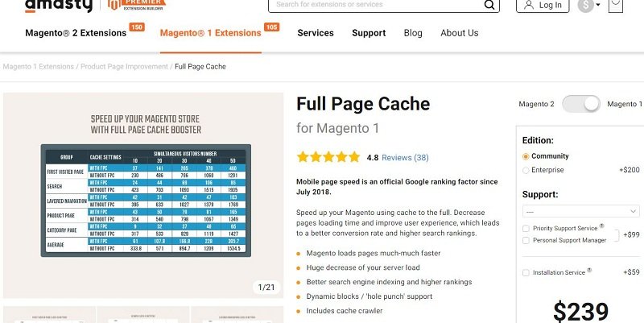Check the Personal Support Manager checkbox

[x=526, y=240]
